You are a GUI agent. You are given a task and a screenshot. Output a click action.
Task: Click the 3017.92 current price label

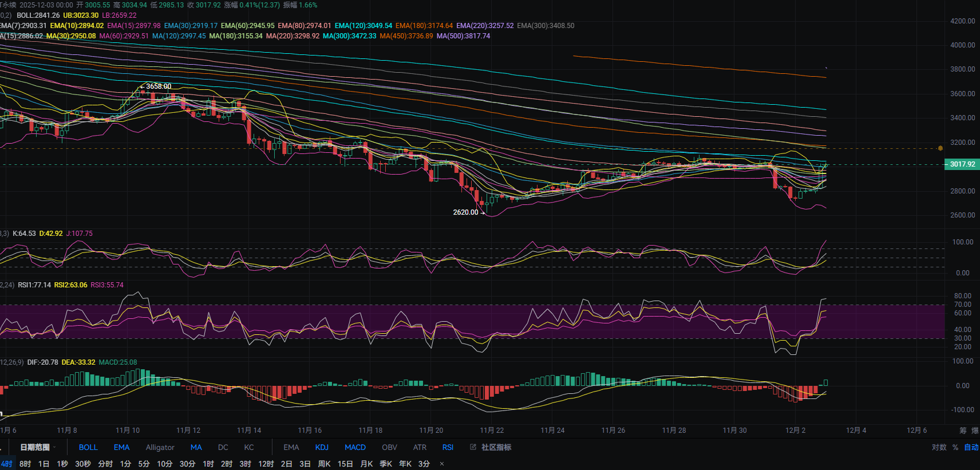962,164
